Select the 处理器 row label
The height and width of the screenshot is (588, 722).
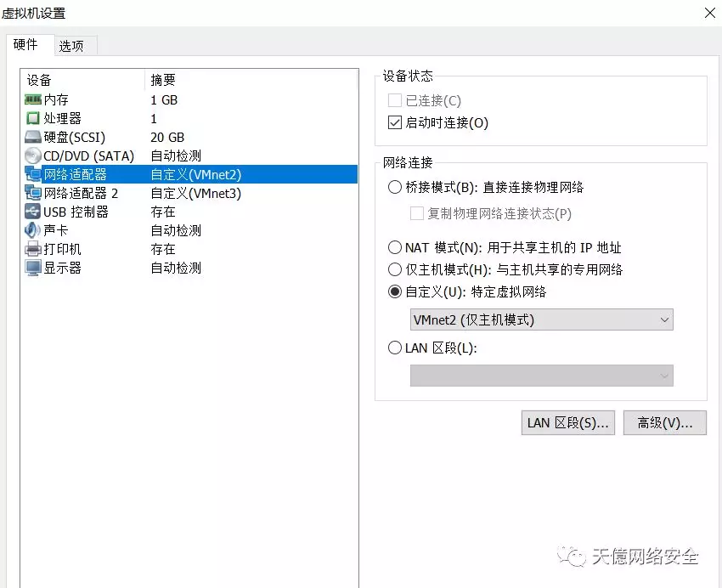[x=62, y=118]
